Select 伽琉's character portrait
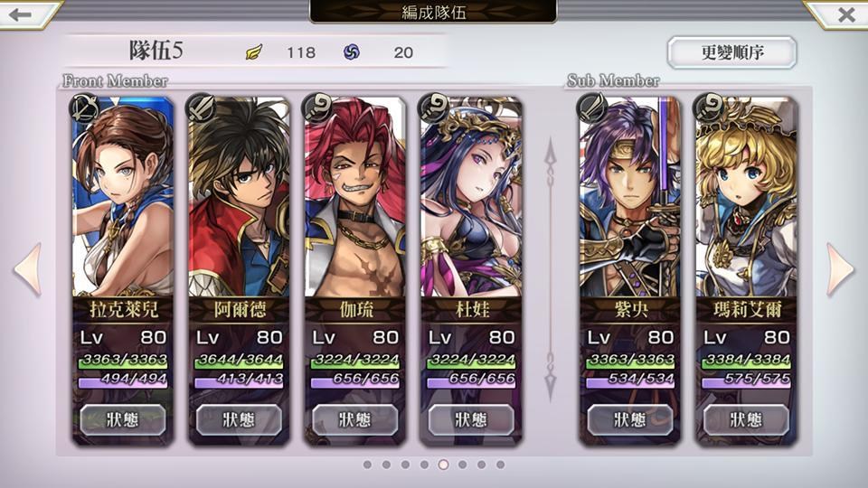Image resolution: width=868 pixels, height=488 pixels. [x=354, y=197]
